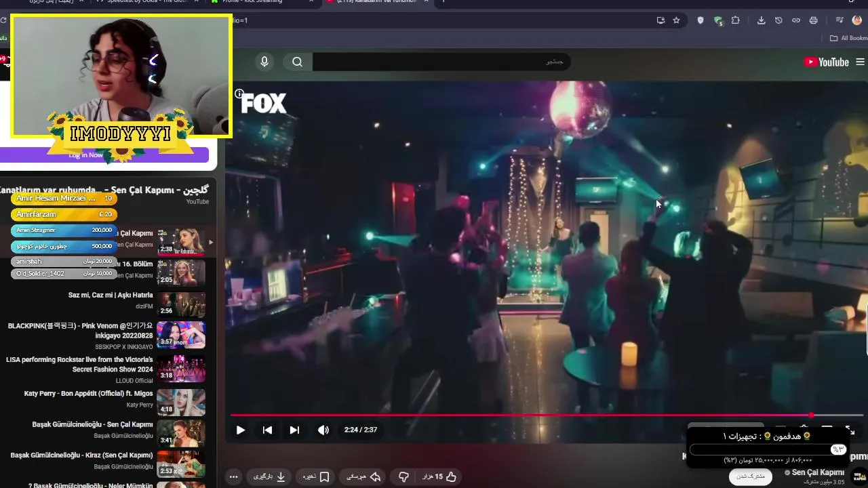Switch to the Kanatlarım var YouTube tab
Viewport: 868px width, 488px height.
point(376,3)
